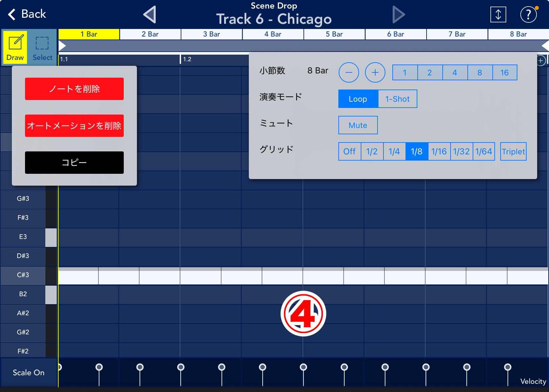Jump to 7 Bar tab
The image size is (549, 392).
(x=457, y=34)
